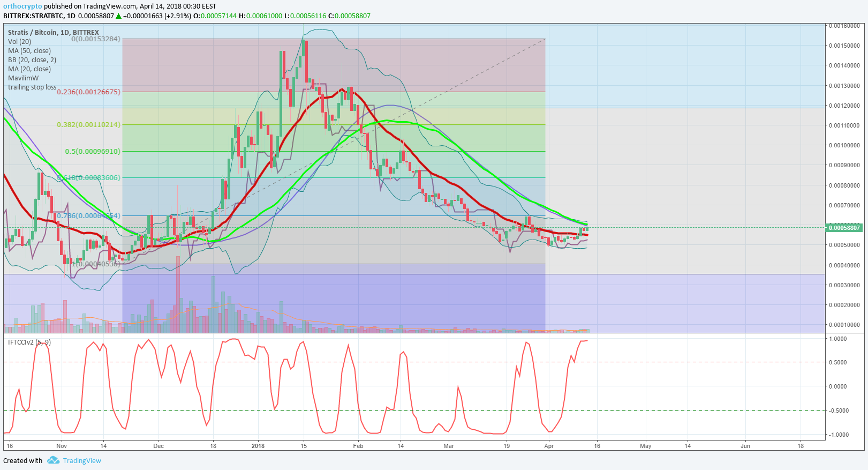Click 0.00020000 on the price axis

[844, 305]
